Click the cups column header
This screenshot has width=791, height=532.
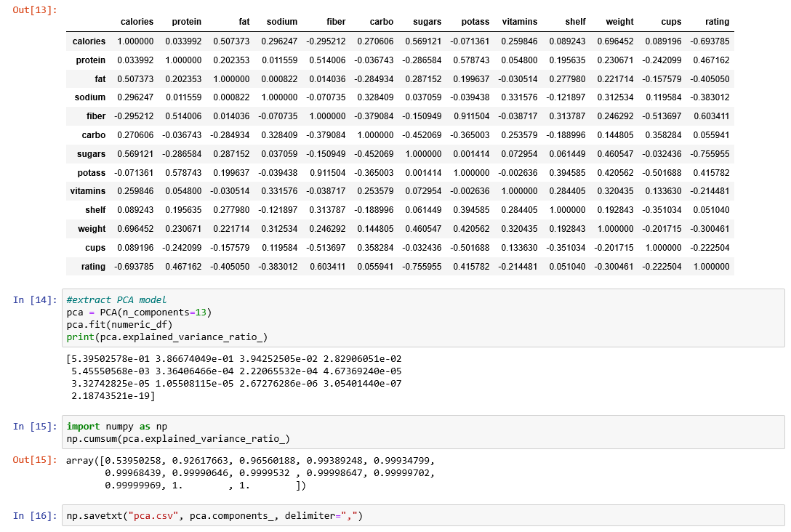click(x=671, y=22)
